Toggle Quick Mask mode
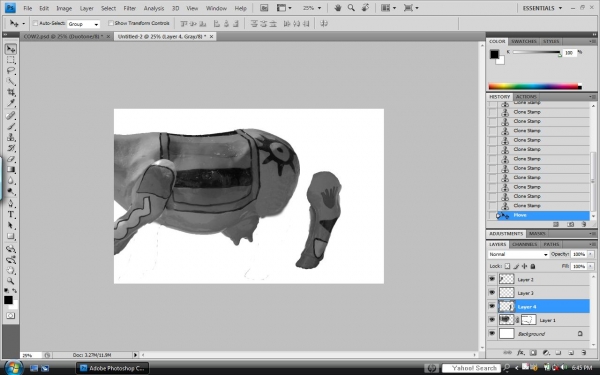 click(x=11, y=316)
